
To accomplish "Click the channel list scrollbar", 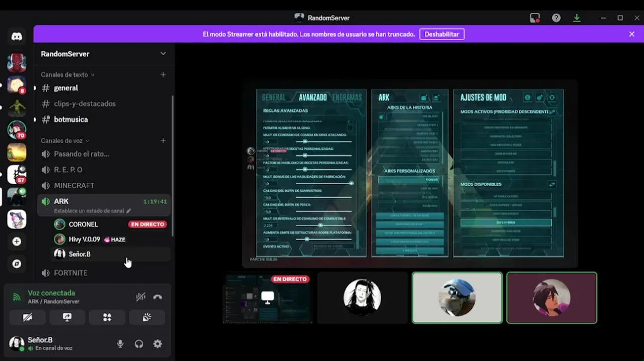I will coord(173,165).
